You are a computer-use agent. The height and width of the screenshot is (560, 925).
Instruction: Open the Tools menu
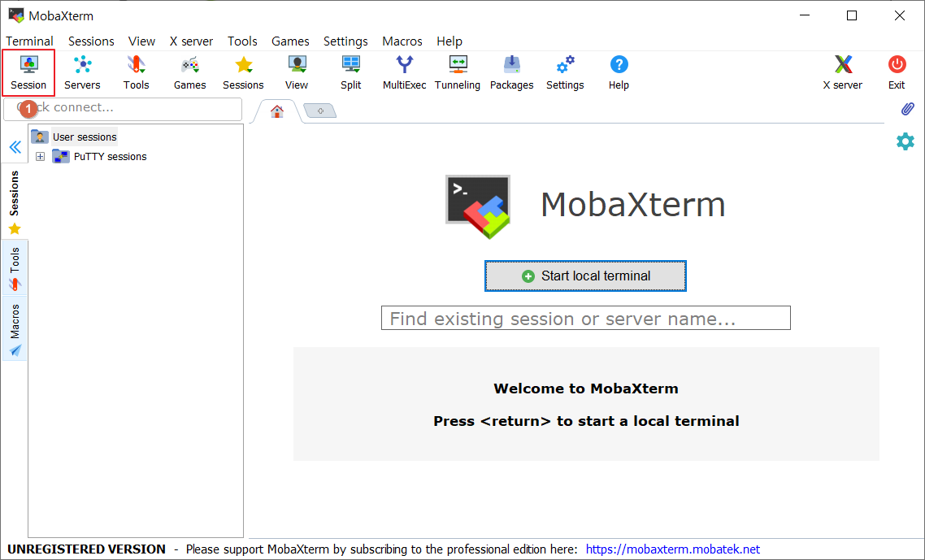pyautogui.click(x=242, y=41)
